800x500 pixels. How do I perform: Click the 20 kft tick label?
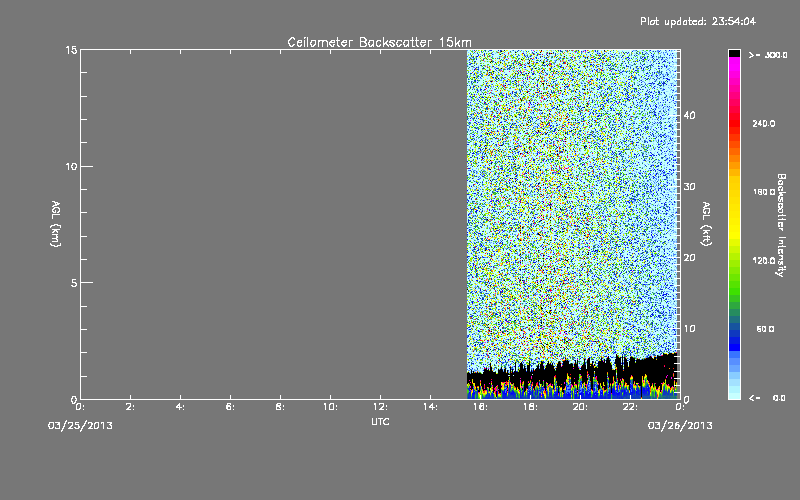click(689, 258)
